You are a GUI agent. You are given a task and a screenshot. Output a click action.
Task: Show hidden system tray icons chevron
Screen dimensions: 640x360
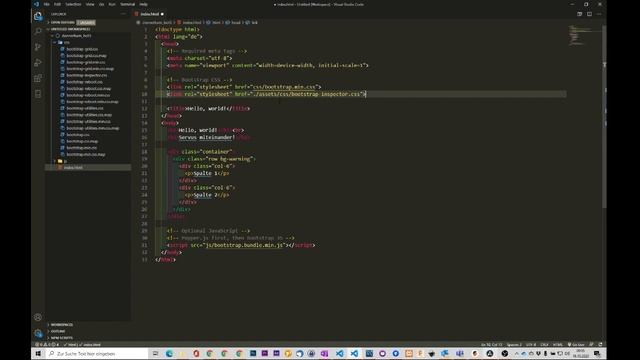(x=516, y=353)
